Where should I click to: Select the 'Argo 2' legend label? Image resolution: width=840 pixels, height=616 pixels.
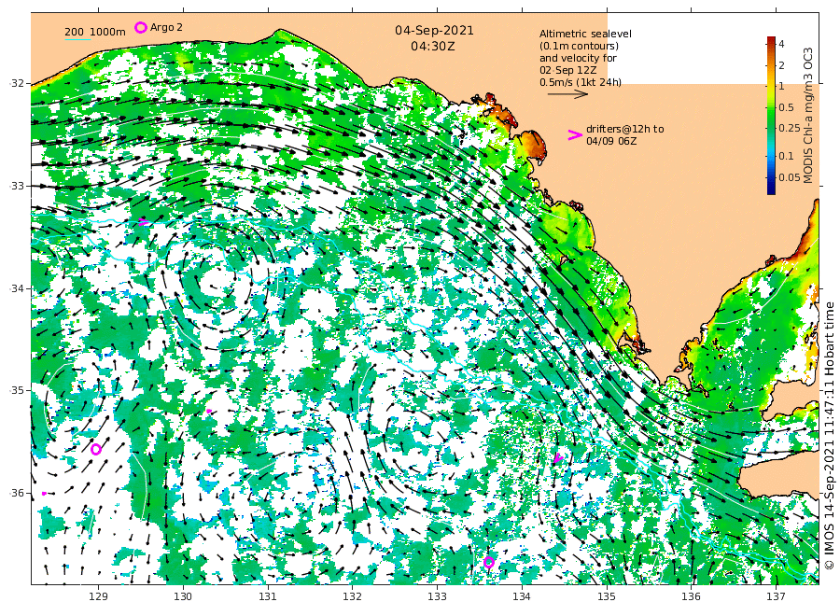(166, 27)
